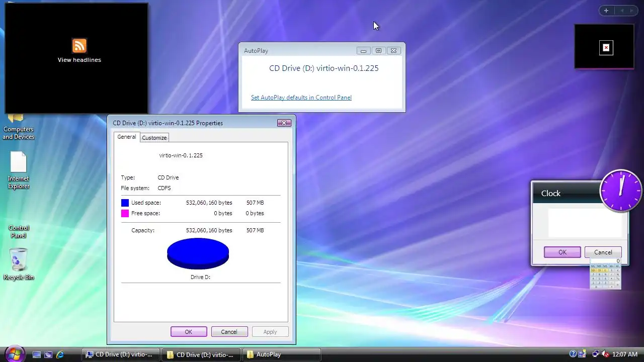Click the 12:07 AM taskbar clock
644x362 pixels.
point(624,354)
